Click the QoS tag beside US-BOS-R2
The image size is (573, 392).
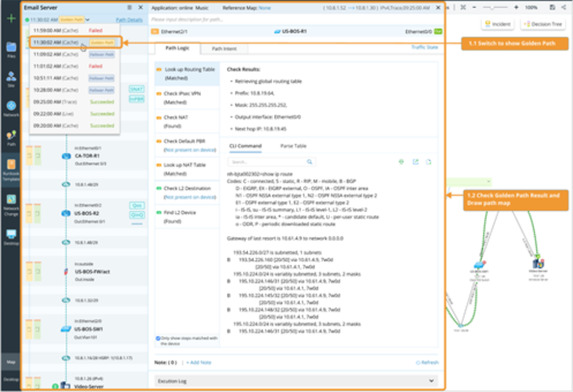(x=137, y=206)
